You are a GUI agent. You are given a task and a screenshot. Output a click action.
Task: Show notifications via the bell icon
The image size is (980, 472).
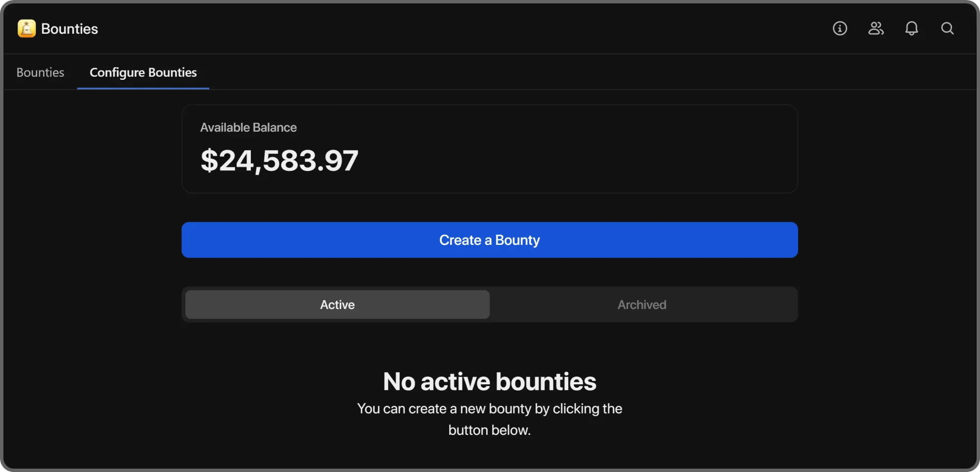coord(911,28)
